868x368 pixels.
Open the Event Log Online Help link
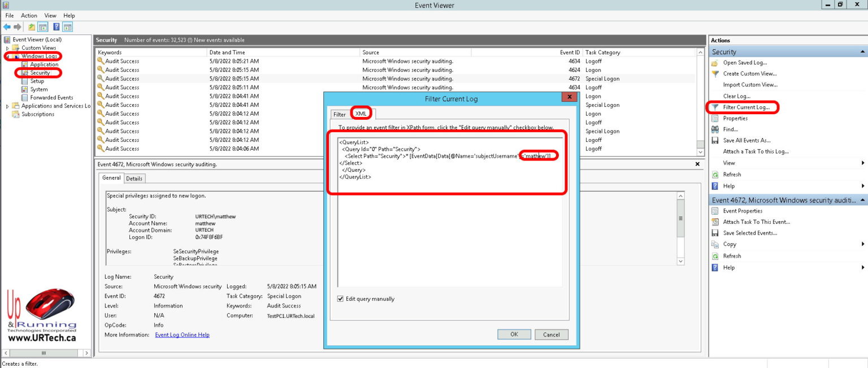(x=182, y=335)
